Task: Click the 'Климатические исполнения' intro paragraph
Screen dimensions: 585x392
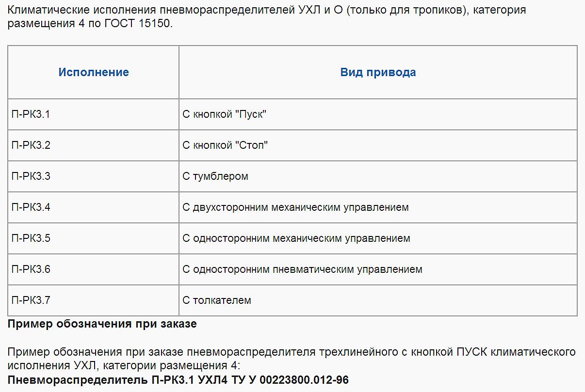Action: click(x=267, y=16)
